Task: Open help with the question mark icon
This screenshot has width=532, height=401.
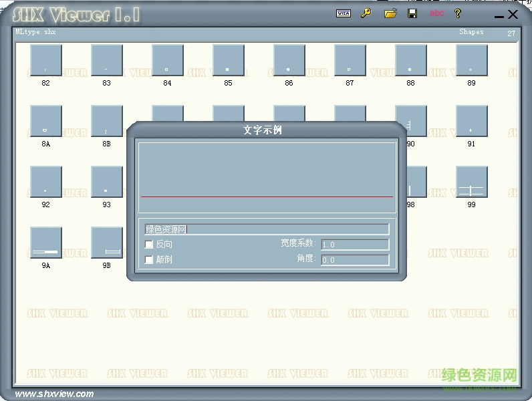Action: pos(458,13)
